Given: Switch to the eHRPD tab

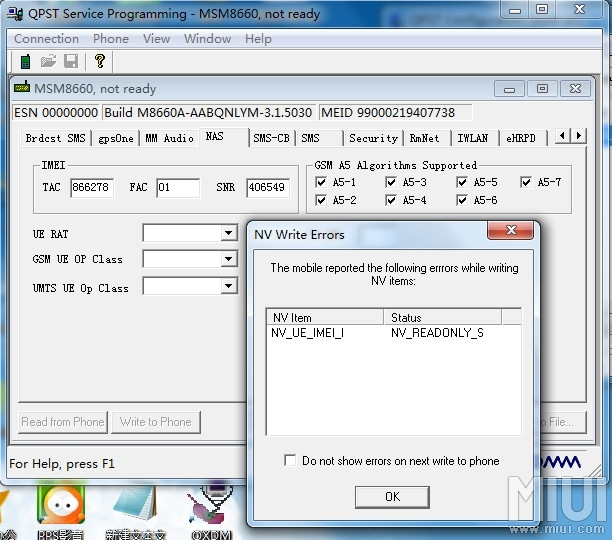Looking at the screenshot, I should pyautogui.click(x=523, y=138).
